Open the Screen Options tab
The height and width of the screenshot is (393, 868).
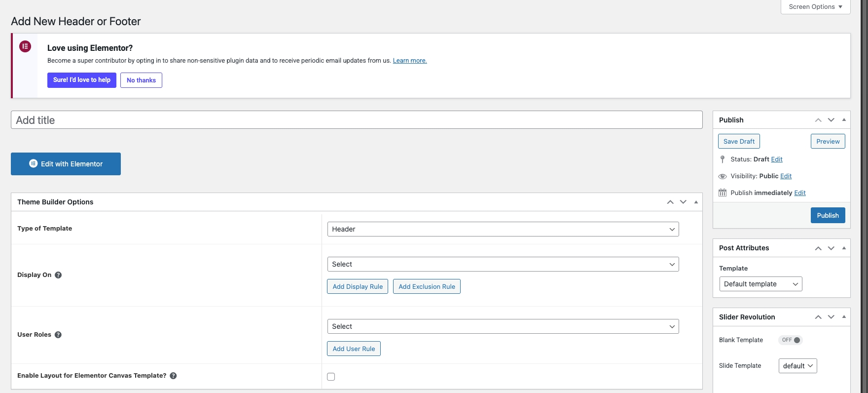(x=815, y=7)
